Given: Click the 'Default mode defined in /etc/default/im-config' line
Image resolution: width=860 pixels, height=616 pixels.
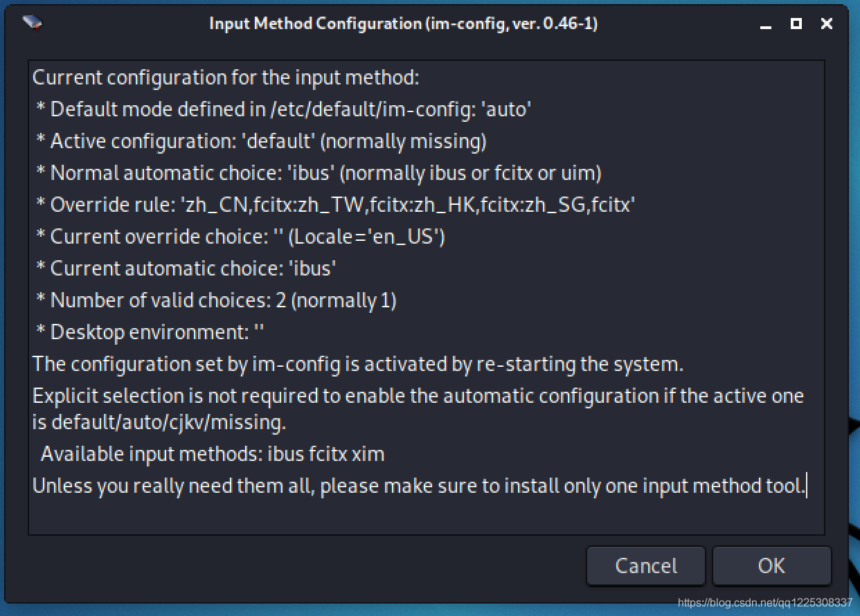Looking at the screenshot, I should click(283, 109).
